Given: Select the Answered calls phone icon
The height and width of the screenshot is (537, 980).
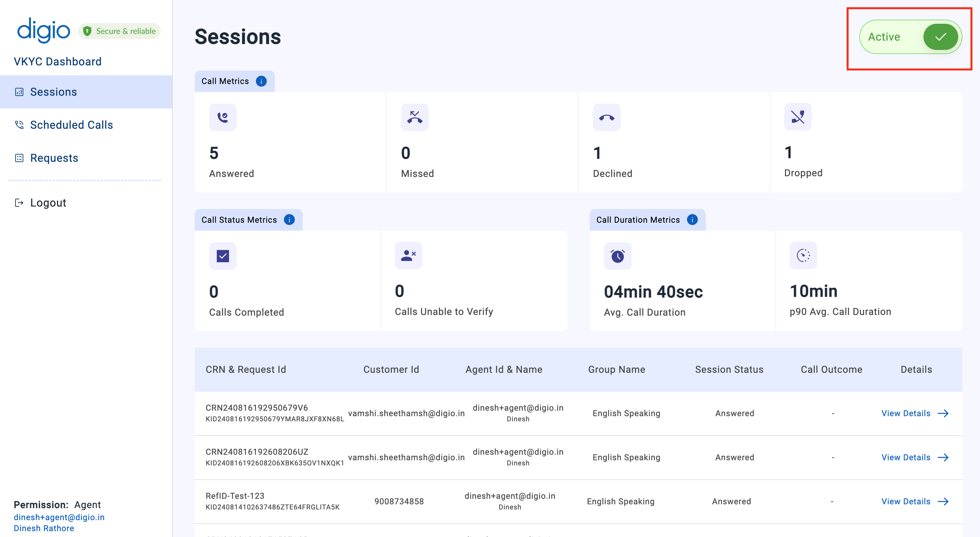Looking at the screenshot, I should coord(223,117).
